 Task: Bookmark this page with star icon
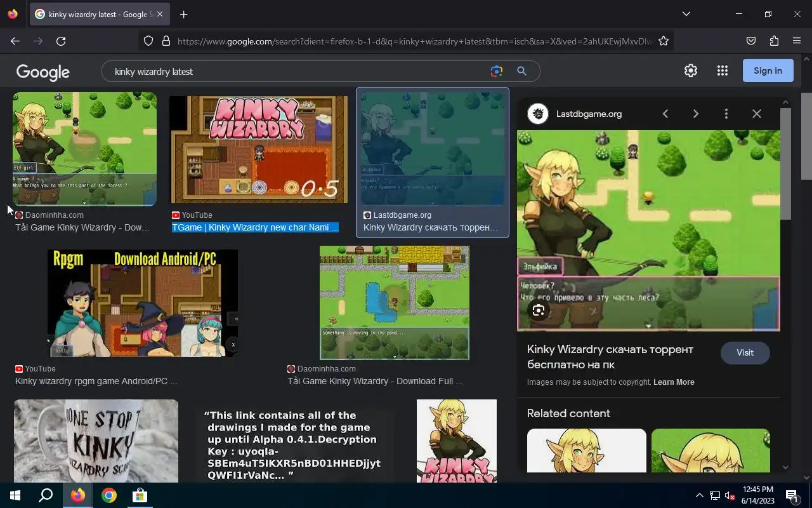pyautogui.click(x=664, y=41)
